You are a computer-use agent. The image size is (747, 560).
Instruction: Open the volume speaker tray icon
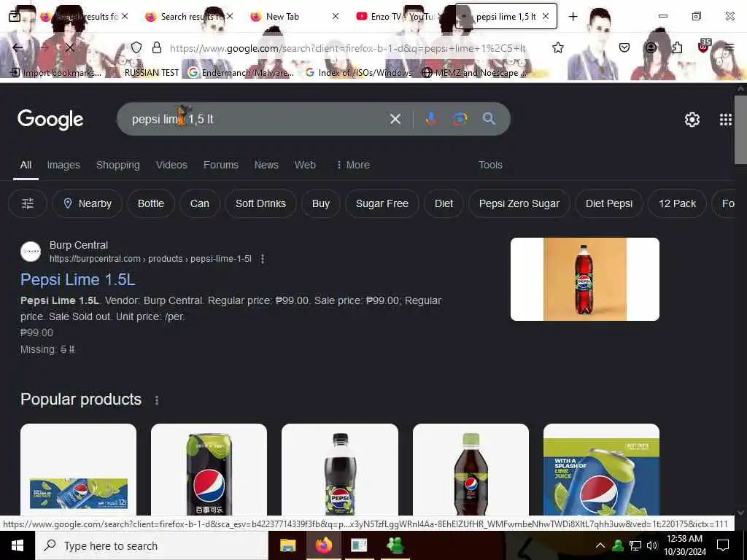point(651,545)
